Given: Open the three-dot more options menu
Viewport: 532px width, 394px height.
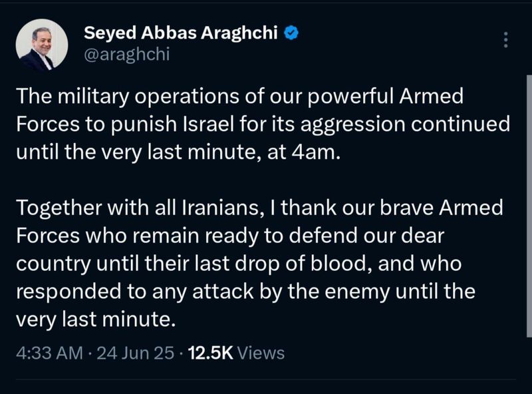Looking at the screenshot, I should point(505,40).
